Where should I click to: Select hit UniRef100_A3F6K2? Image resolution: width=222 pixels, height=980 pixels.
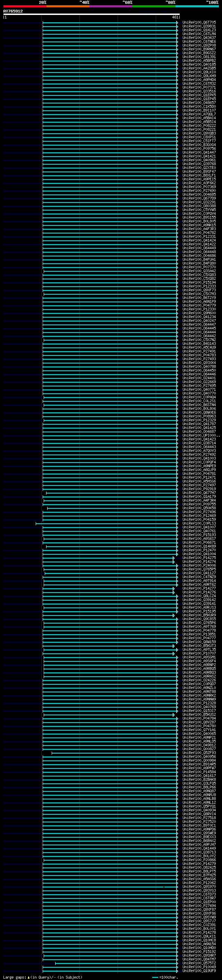[x=199, y=183]
